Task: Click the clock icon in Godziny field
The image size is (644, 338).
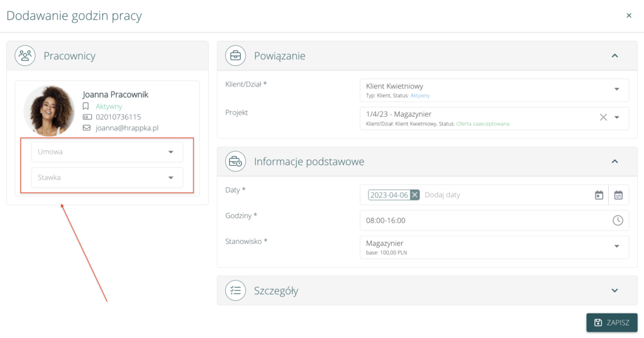Action: point(618,221)
